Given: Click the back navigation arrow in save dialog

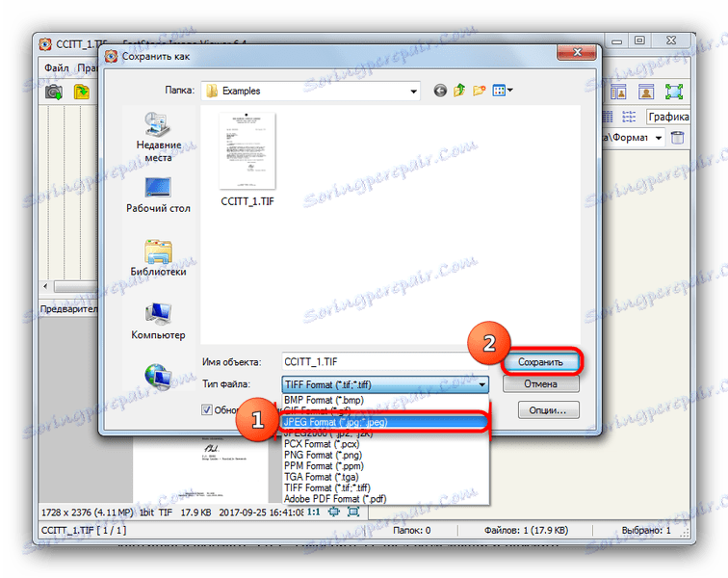Looking at the screenshot, I should (x=440, y=91).
